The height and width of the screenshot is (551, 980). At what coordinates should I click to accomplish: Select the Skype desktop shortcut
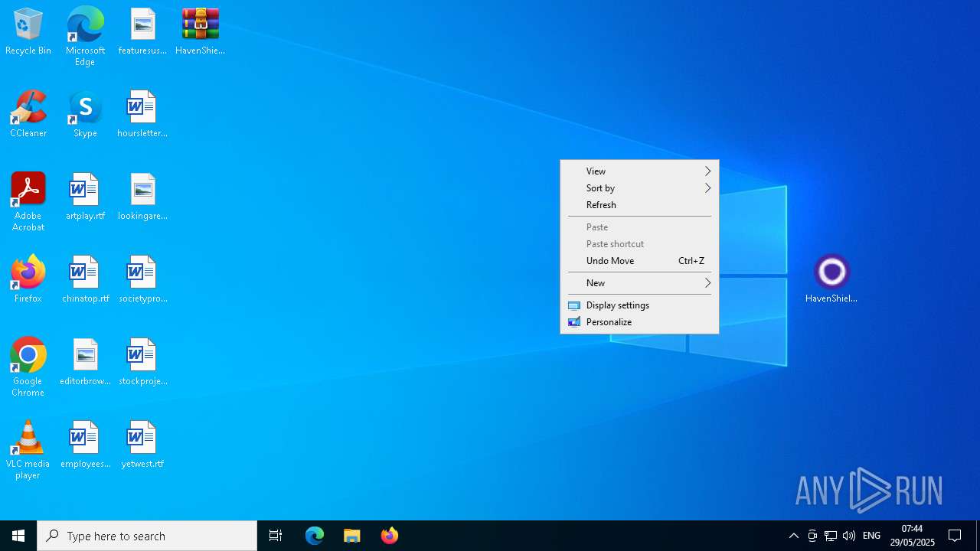click(85, 115)
